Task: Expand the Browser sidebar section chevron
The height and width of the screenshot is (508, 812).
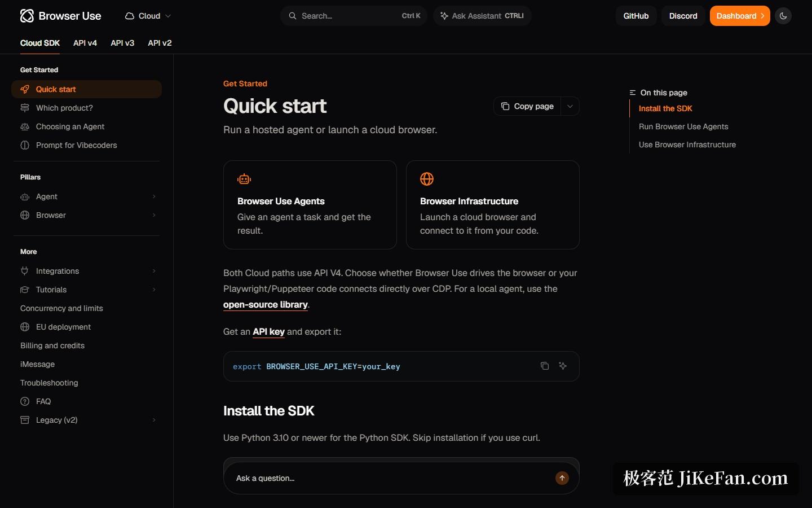Action: point(154,215)
